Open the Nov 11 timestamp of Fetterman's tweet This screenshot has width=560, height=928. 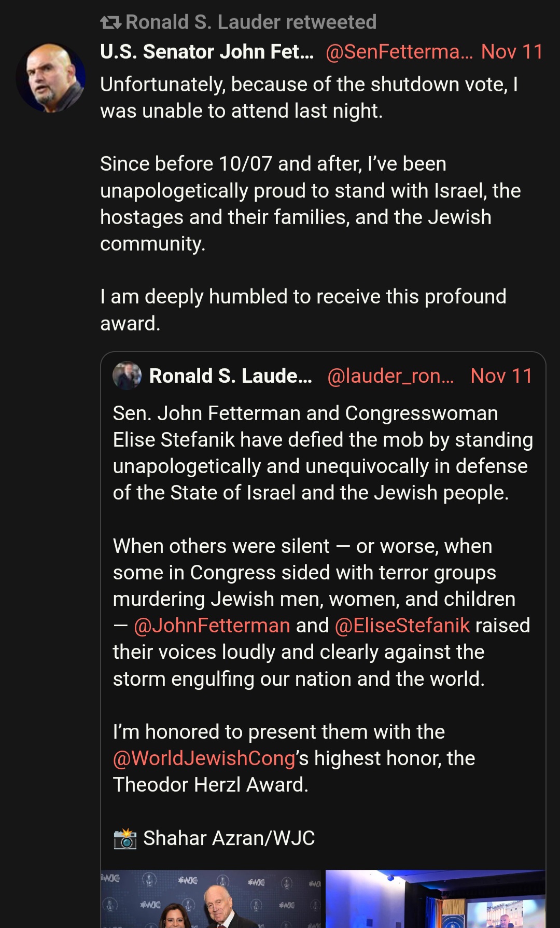tap(512, 52)
